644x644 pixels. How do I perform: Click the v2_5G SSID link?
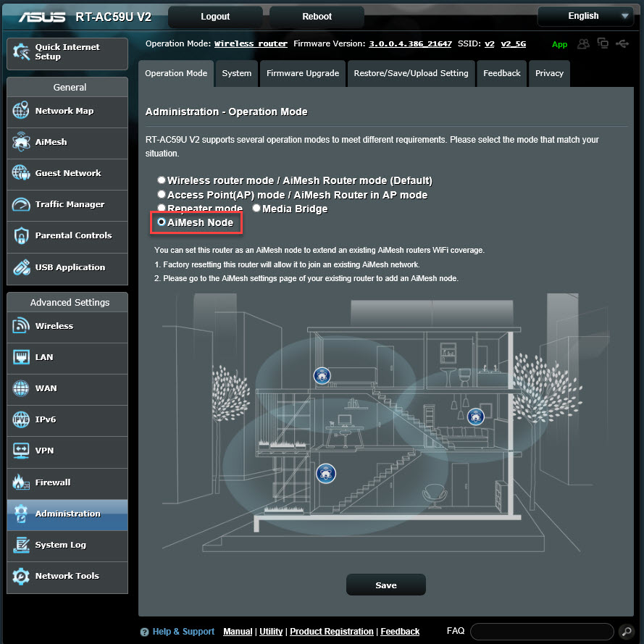point(513,43)
